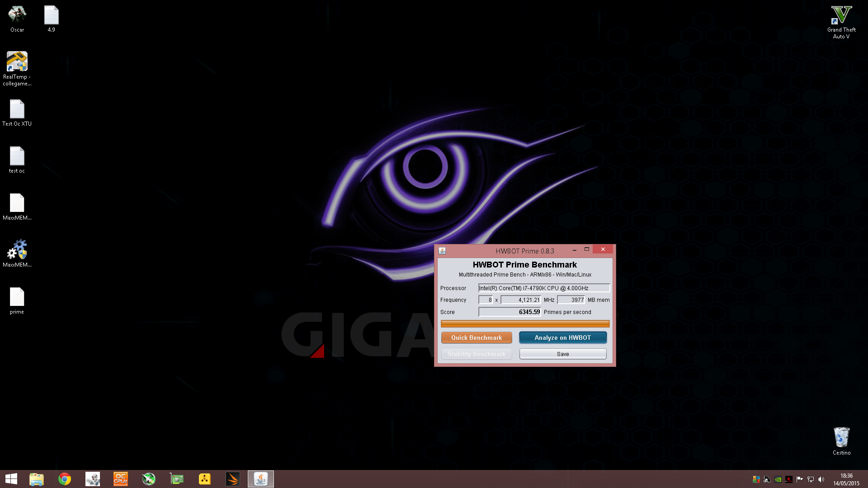Open the robot app in taskbar
The height and width of the screenshot is (488, 868).
click(x=93, y=479)
